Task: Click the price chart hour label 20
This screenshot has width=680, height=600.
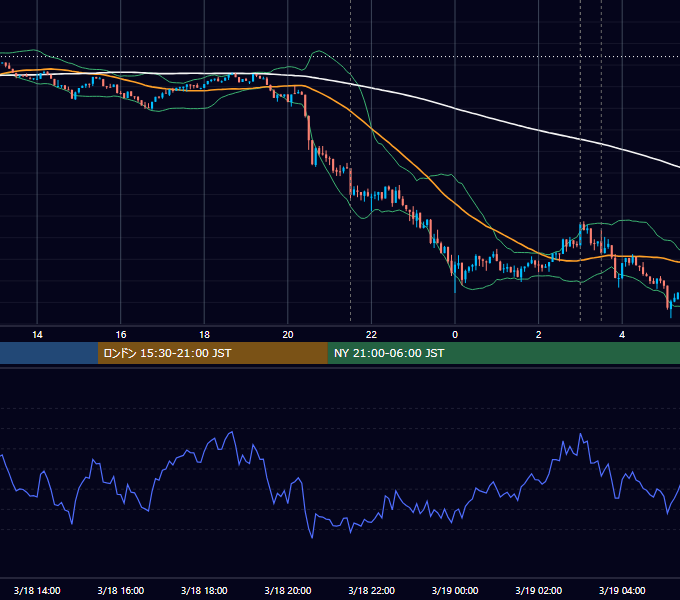Action: [x=288, y=335]
